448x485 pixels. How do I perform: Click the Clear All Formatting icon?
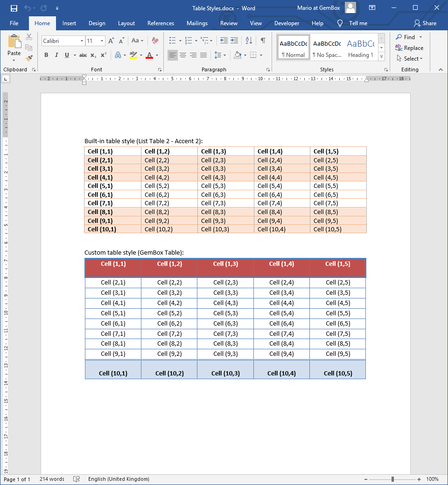154,41
